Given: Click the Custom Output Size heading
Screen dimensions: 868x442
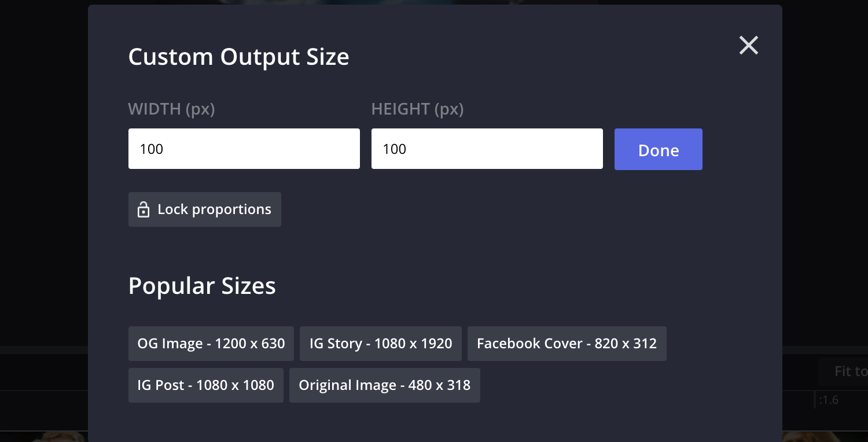Looking at the screenshot, I should pos(238,56).
